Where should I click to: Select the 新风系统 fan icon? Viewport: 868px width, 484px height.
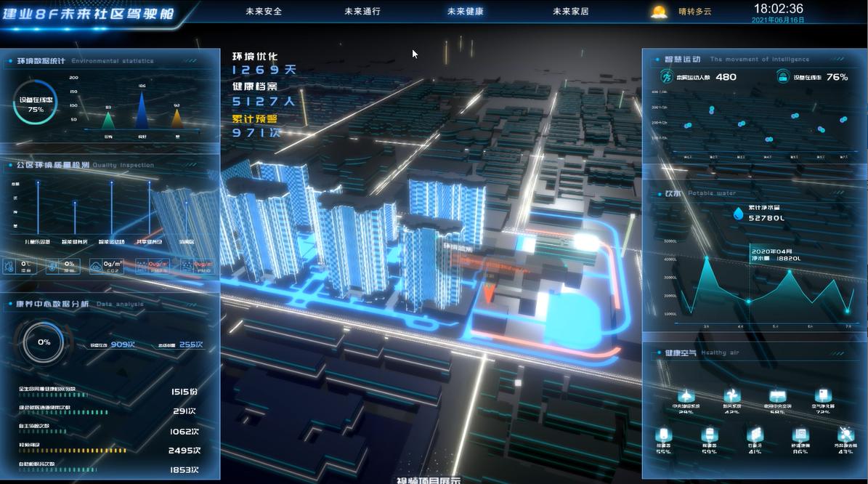point(731,395)
